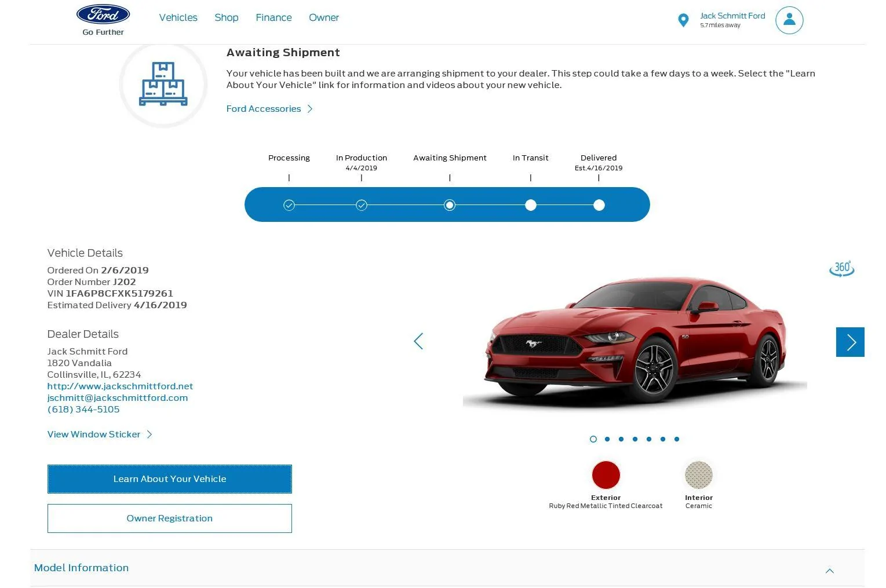
Task: Select second carousel image dot
Action: tap(607, 439)
